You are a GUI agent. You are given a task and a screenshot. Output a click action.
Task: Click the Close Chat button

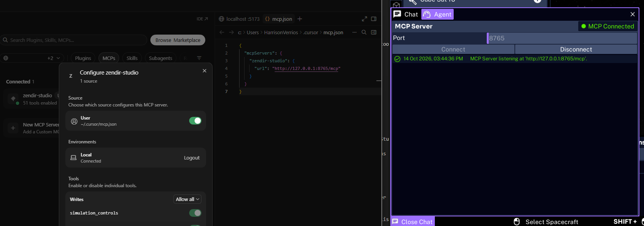(x=413, y=222)
